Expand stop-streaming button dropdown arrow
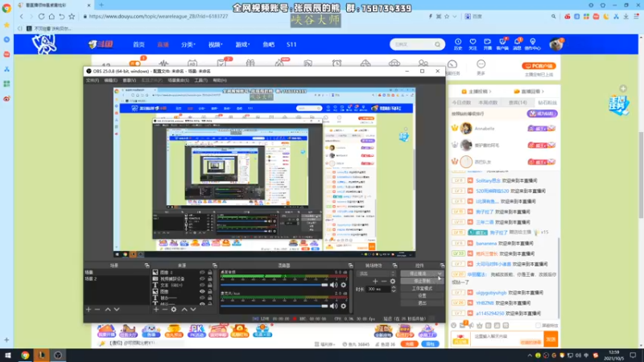The width and height of the screenshot is (644, 362). point(440,274)
